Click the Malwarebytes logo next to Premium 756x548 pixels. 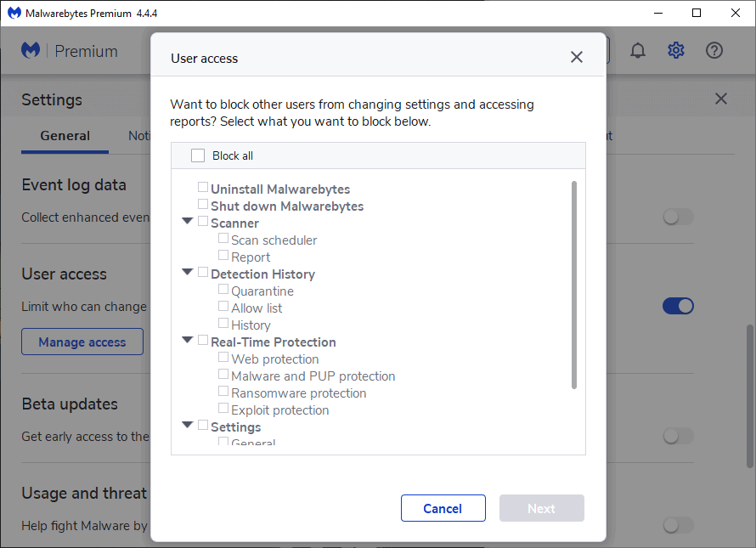[31, 50]
